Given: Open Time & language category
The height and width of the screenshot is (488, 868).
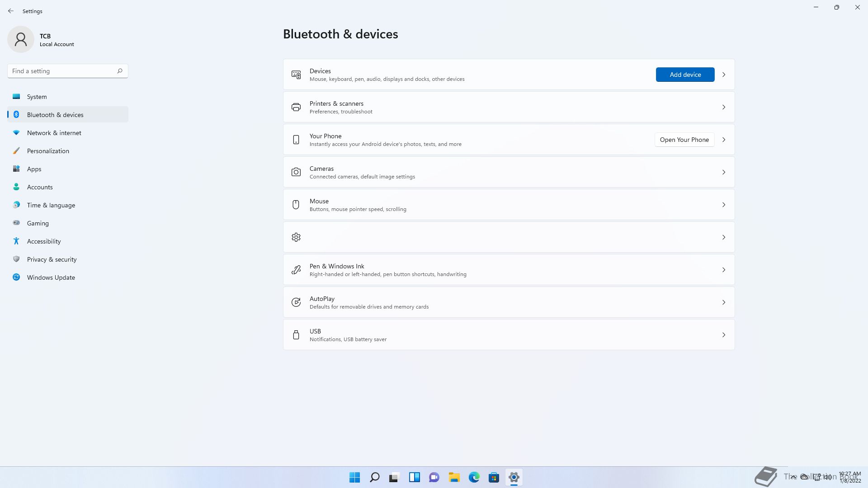Looking at the screenshot, I should [68, 205].
